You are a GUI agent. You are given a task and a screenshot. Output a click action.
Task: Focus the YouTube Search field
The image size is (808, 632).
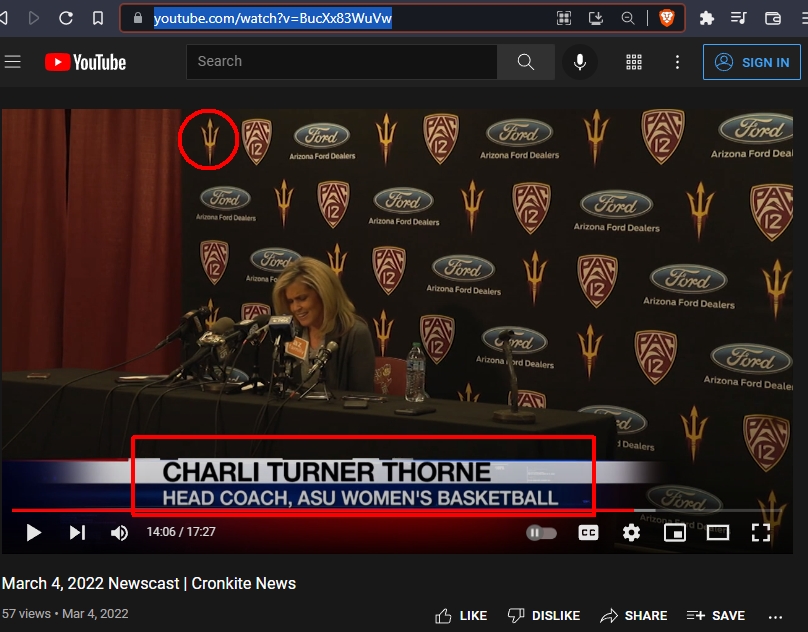342,62
